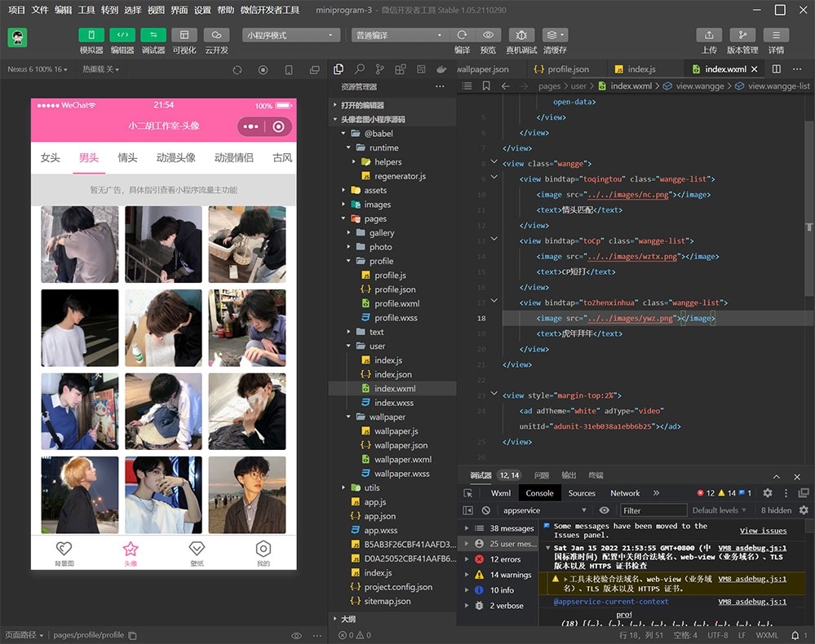815x644 pixels.
Task: Expand the utils folder in the file tree
Action: pos(371,487)
